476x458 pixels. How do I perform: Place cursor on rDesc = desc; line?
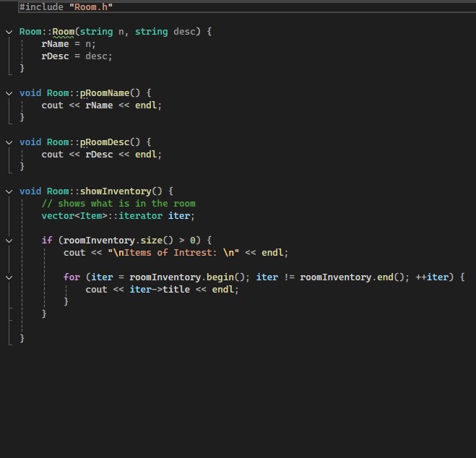77,56
